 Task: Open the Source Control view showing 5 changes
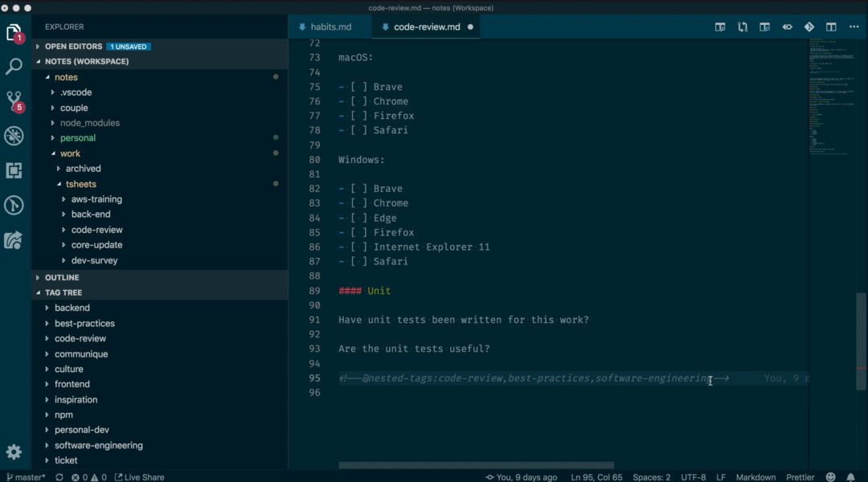pyautogui.click(x=14, y=101)
